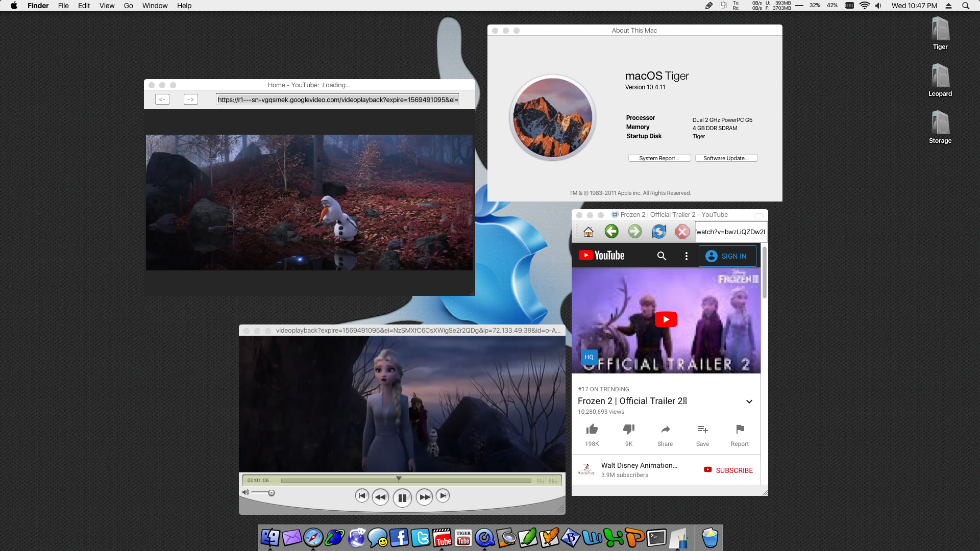980x551 pixels.
Task: Click the googlevideo URL address field
Action: (337, 99)
